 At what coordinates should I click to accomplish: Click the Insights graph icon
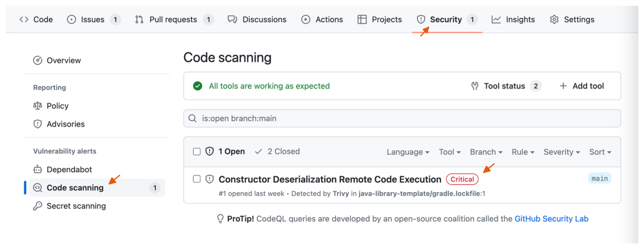pos(496,20)
